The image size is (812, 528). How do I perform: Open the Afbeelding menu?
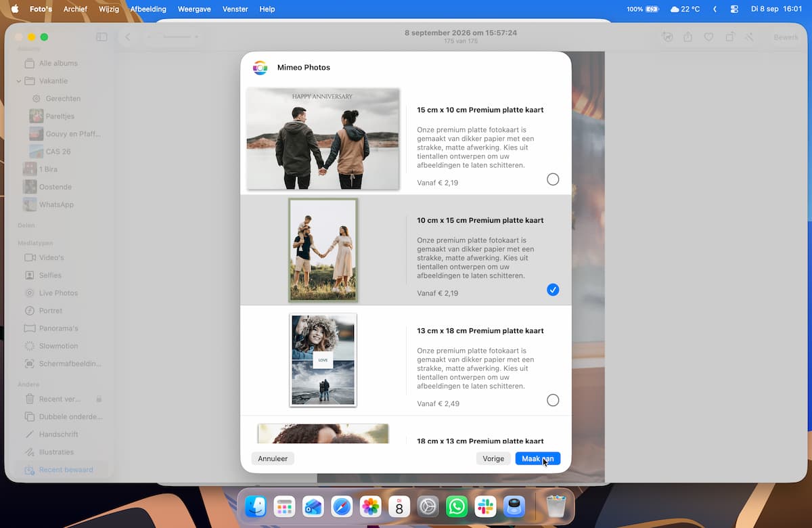pyautogui.click(x=148, y=9)
